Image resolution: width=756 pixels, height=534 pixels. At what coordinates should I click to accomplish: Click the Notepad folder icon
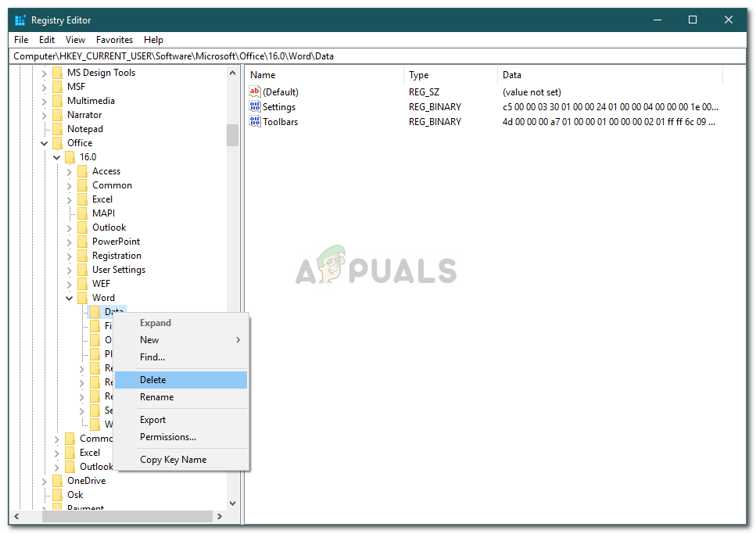[x=58, y=129]
